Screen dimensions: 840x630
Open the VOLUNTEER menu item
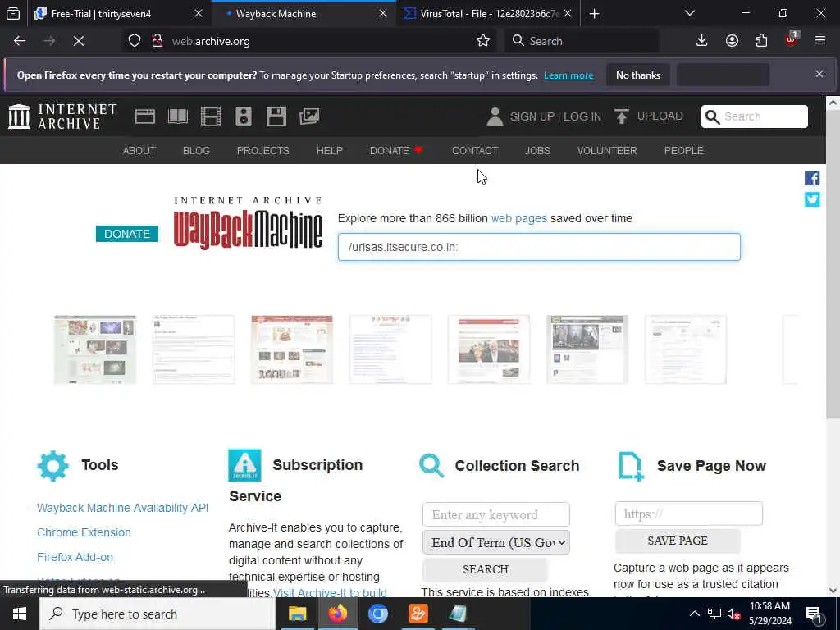click(607, 151)
